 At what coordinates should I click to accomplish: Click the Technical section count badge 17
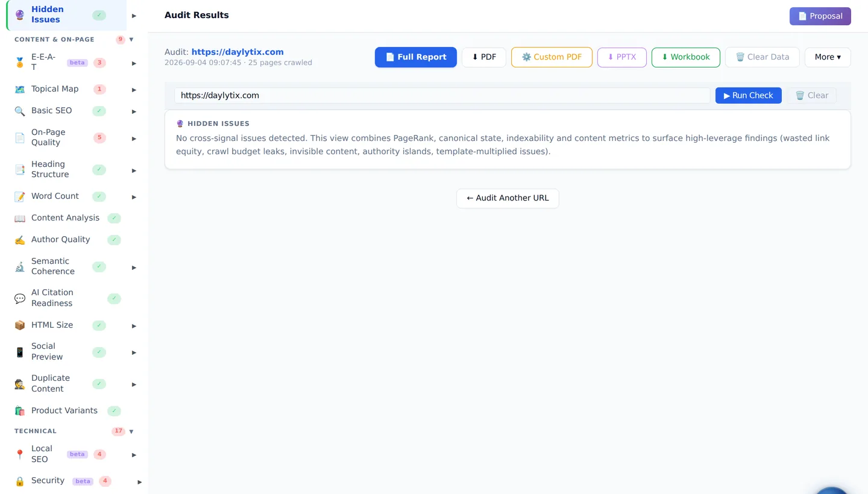[118, 431]
